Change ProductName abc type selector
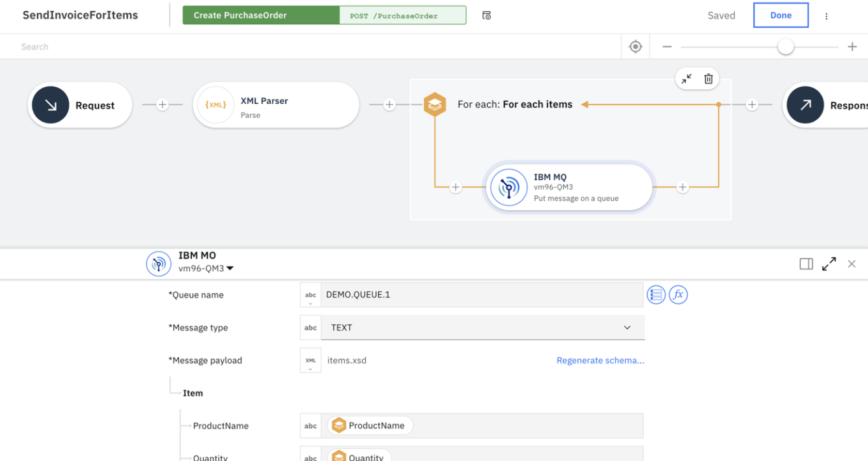Image resolution: width=868 pixels, height=461 pixels. tap(310, 426)
